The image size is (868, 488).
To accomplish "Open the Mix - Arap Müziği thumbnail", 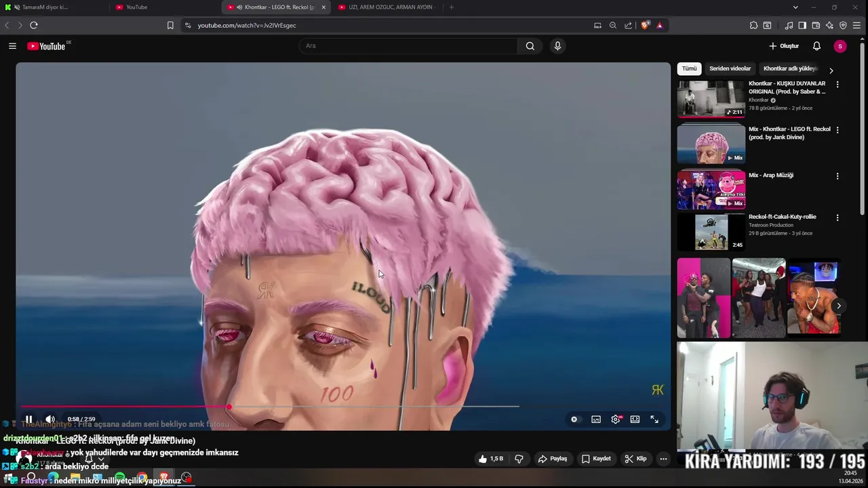I will tap(711, 190).
